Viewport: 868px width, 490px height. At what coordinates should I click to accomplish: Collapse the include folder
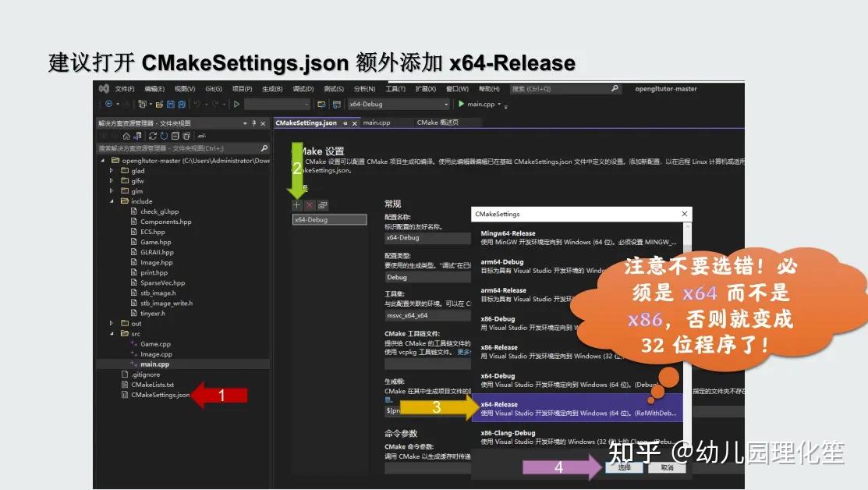(x=111, y=201)
